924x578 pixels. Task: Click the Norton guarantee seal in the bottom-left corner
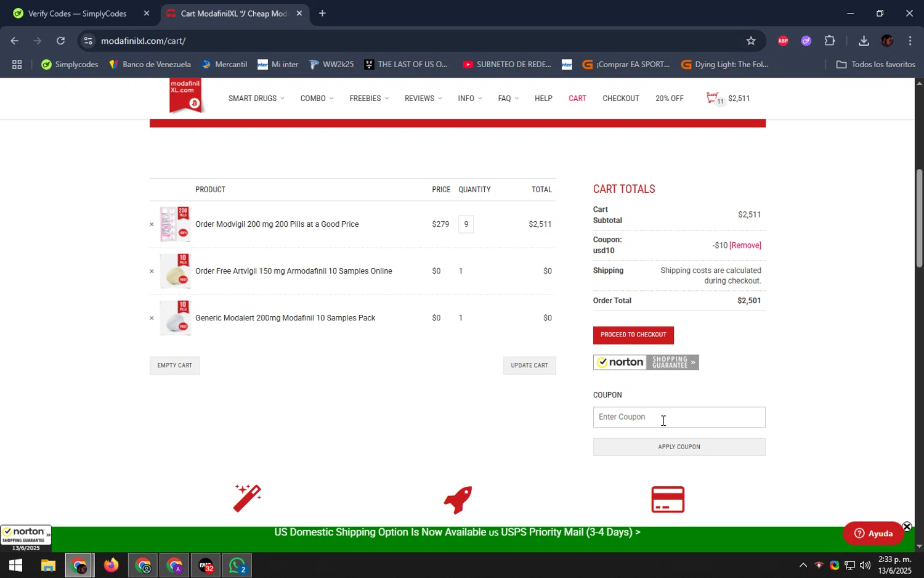(x=26, y=539)
